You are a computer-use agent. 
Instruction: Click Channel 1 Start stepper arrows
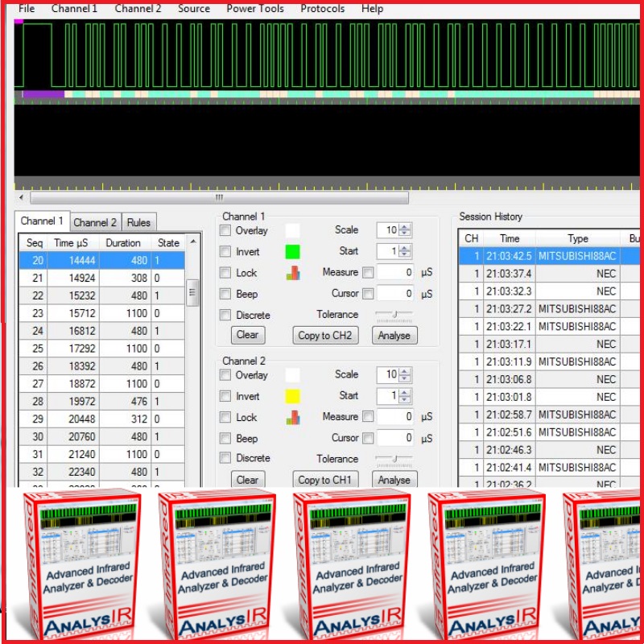[x=405, y=251]
